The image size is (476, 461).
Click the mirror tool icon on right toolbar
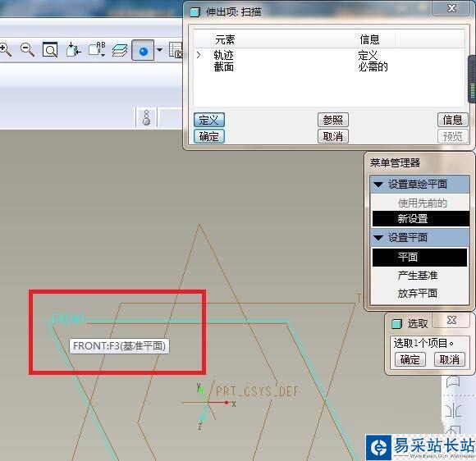453,411
